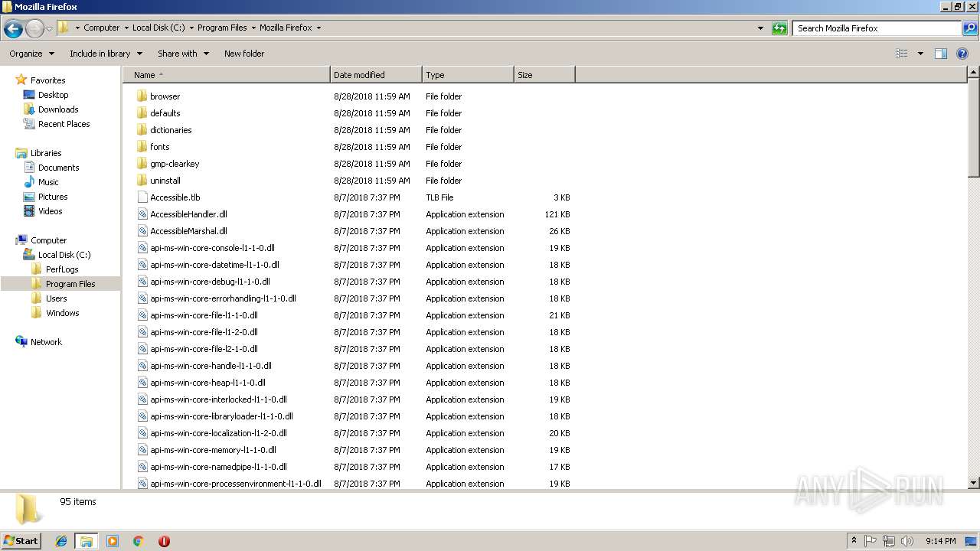Sort by the Name column header
Screen dimensions: 980x551
pyautogui.click(x=227, y=75)
